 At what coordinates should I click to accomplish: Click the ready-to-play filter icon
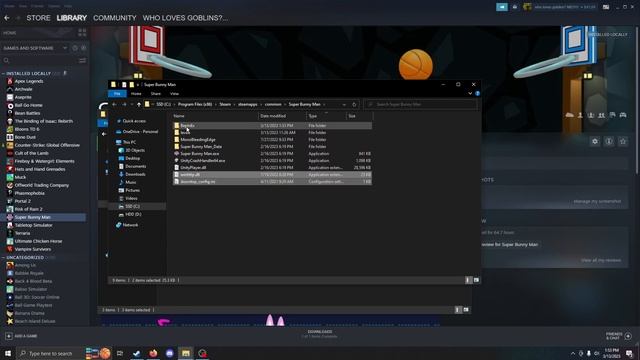click(83, 48)
